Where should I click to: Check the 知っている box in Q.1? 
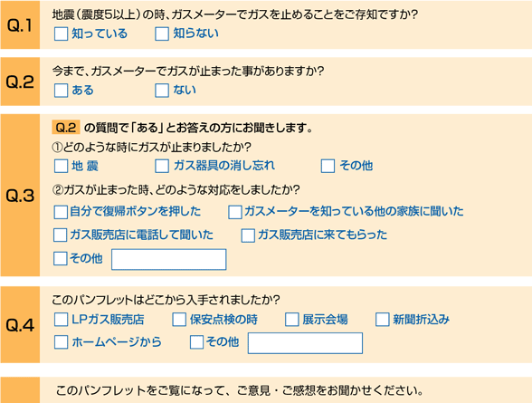point(62,34)
